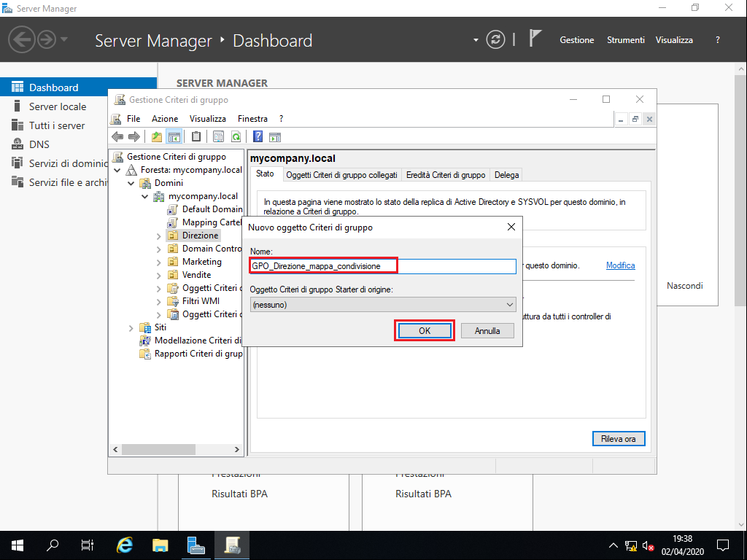Switch to Eredità Criteri di gruppo tab

point(446,175)
